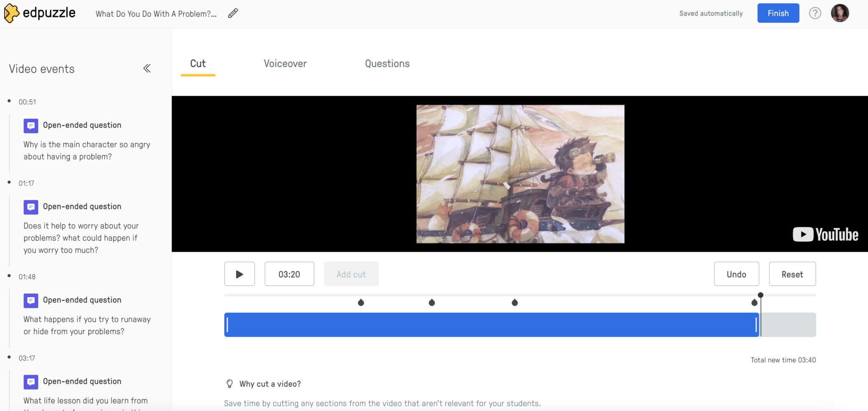868x411 pixels.
Task: Select the Cut tab
Action: point(198,64)
